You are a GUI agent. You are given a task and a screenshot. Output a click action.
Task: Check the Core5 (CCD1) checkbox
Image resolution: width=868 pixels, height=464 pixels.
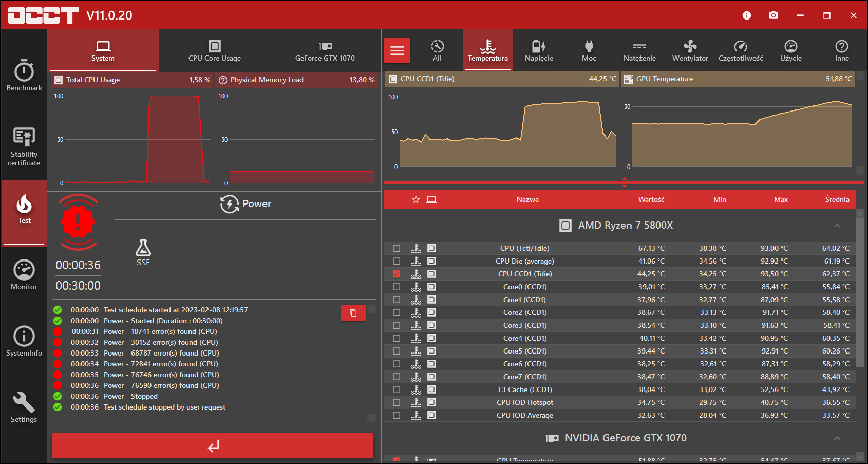tap(397, 351)
